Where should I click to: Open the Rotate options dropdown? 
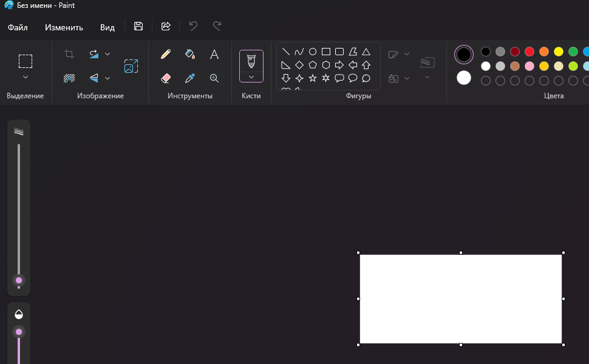(107, 54)
